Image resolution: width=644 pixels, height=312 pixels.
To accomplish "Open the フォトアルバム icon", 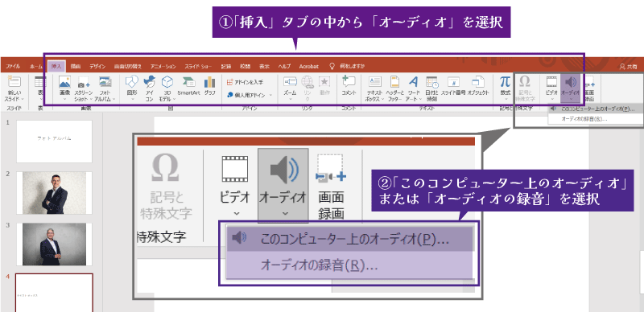I will [105, 82].
